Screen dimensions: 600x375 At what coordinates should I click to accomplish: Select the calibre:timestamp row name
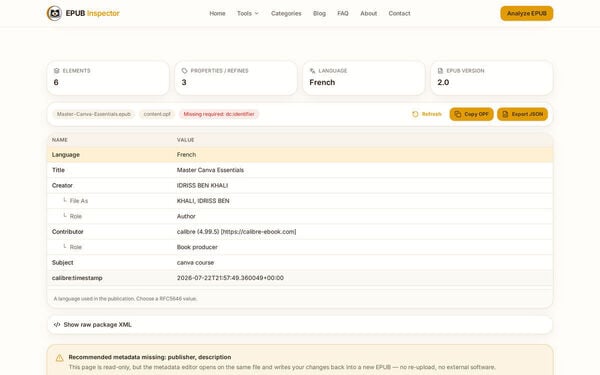coord(77,278)
